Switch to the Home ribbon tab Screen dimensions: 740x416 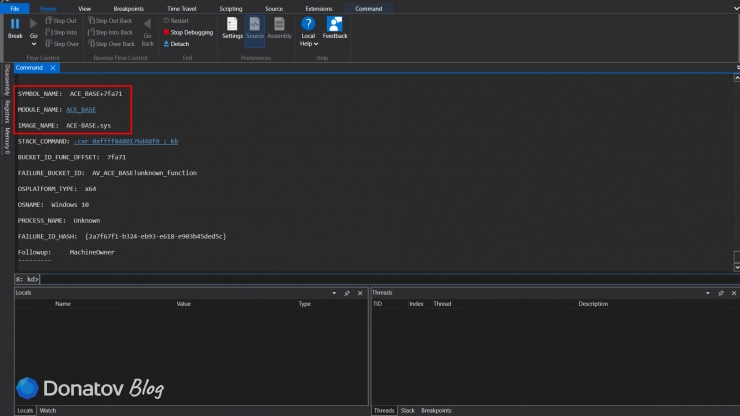(48, 8)
